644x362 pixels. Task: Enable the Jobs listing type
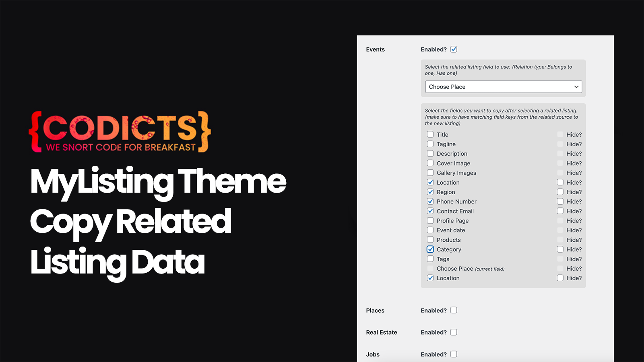[x=454, y=354]
